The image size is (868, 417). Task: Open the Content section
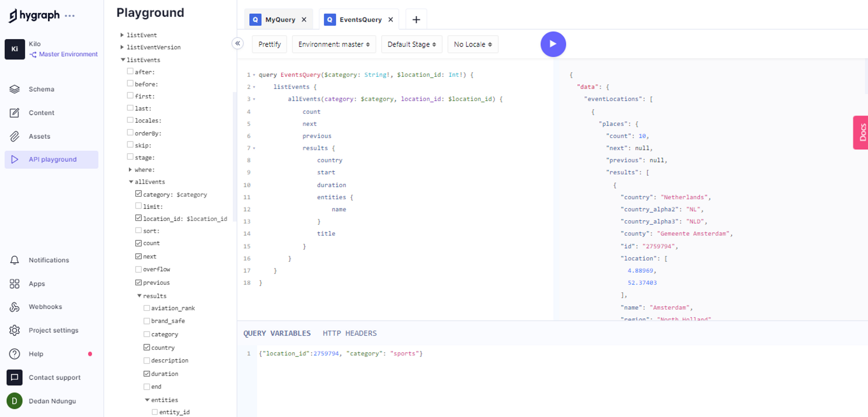tap(41, 112)
